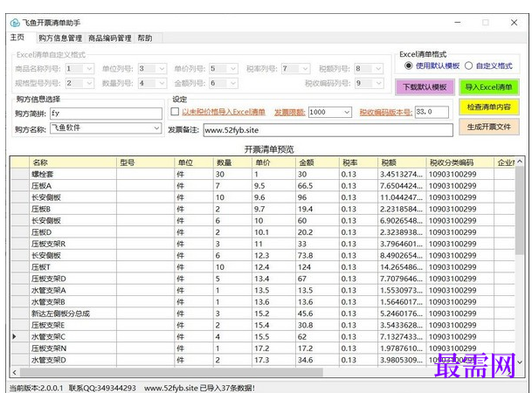Enable 以未税价格导入Excel清单 checkbox
Image resolution: width=532 pixels, height=393 pixels.
click(x=175, y=112)
